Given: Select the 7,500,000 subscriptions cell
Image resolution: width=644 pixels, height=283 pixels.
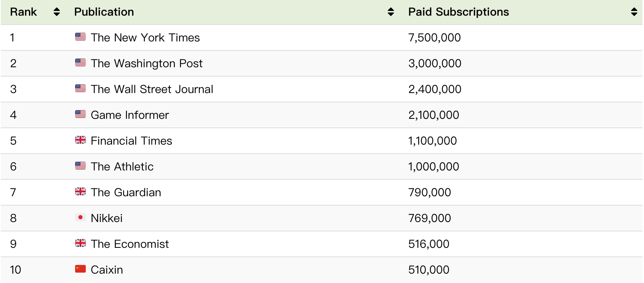Looking at the screenshot, I should pyautogui.click(x=434, y=38).
